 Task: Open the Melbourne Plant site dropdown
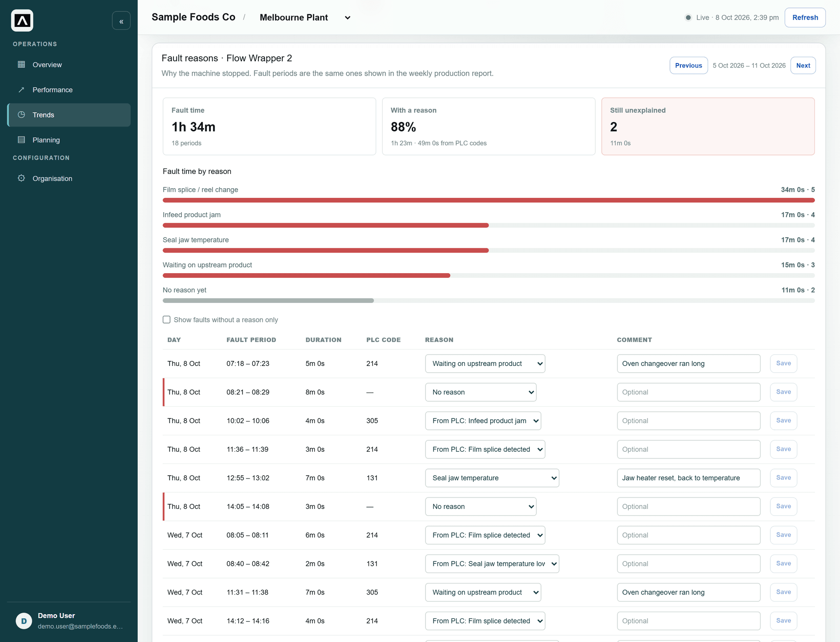[x=305, y=18]
